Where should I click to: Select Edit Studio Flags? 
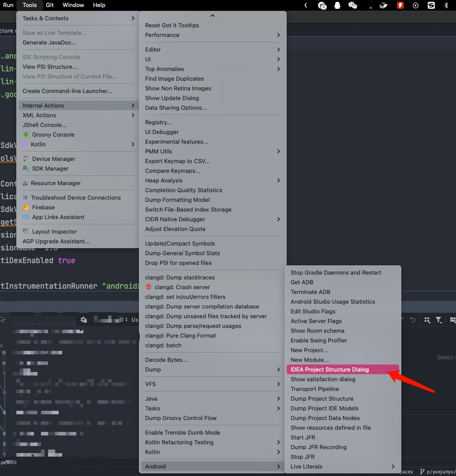(x=343, y=312)
